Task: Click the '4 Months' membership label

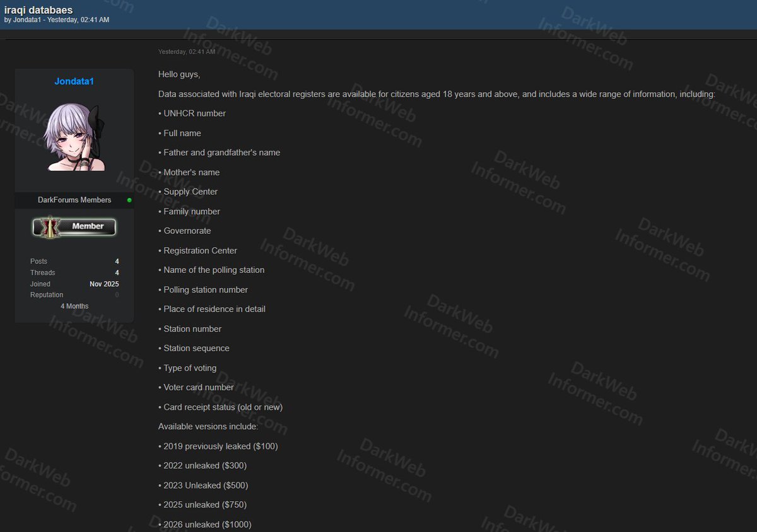Action: tap(74, 306)
